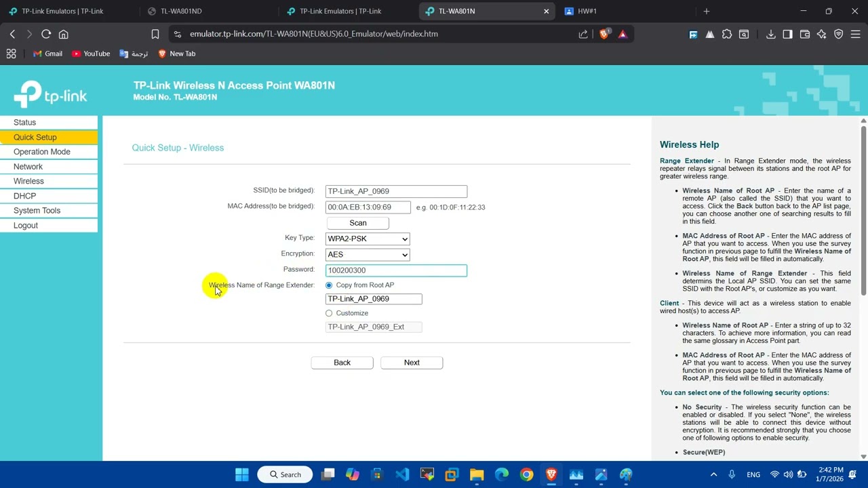Click the SSID to be bridged field
The height and width of the screenshot is (488, 868).
pos(396,192)
